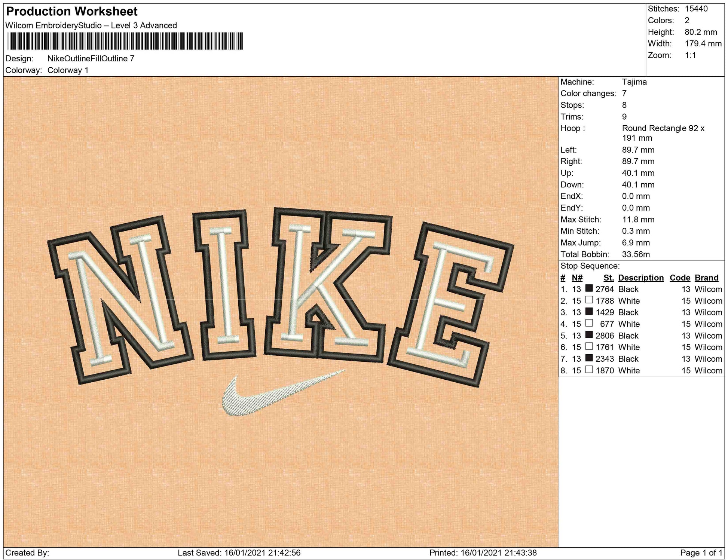
Task: Click the Brand column header
Action: (706, 278)
